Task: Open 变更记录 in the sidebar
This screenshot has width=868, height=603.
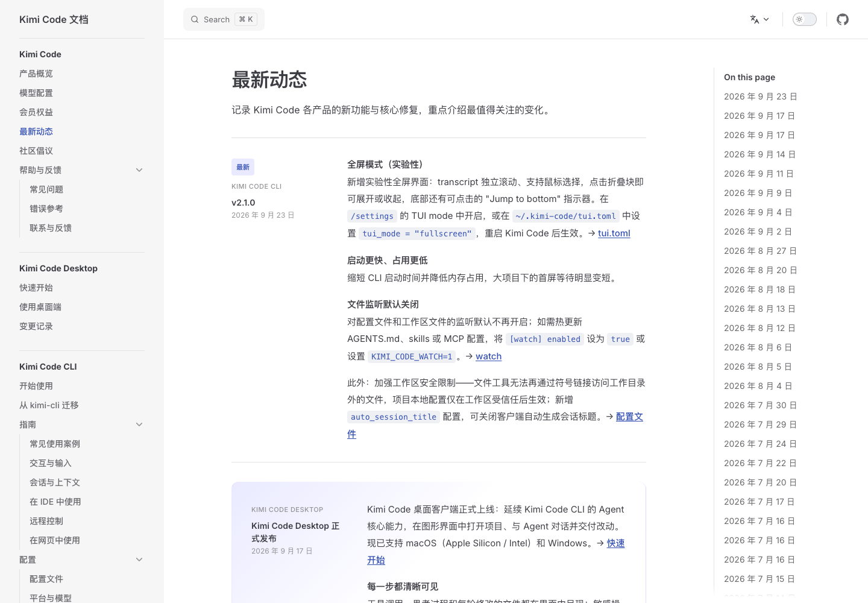Action: pyautogui.click(x=36, y=326)
